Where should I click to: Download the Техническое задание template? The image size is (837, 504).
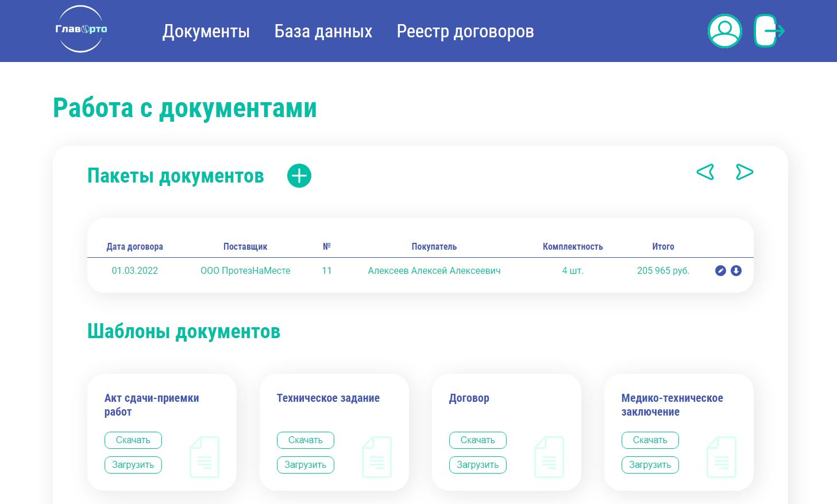(306, 440)
